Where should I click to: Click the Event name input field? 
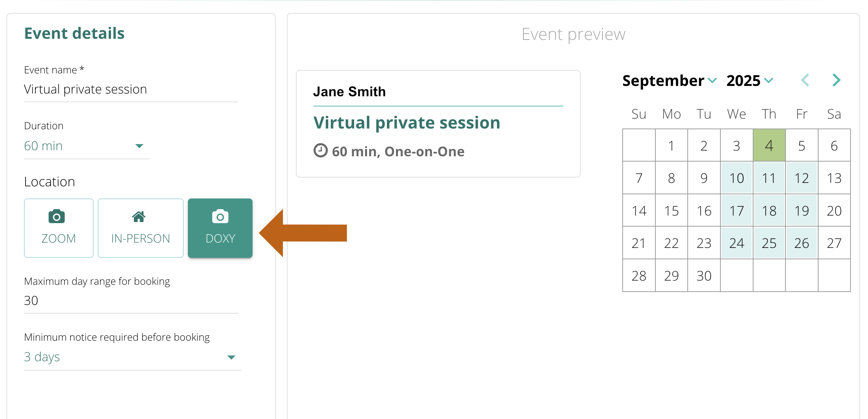pos(131,90)
